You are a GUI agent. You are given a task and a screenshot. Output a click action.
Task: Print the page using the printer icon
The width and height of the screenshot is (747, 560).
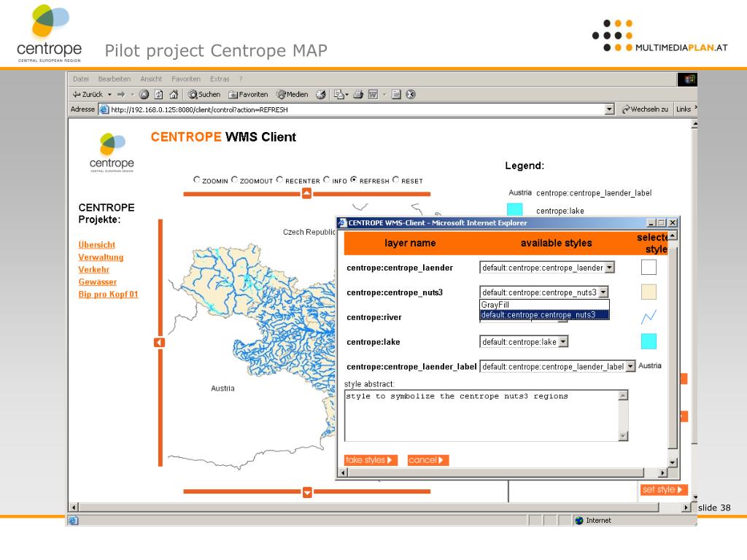coord(358,94)
